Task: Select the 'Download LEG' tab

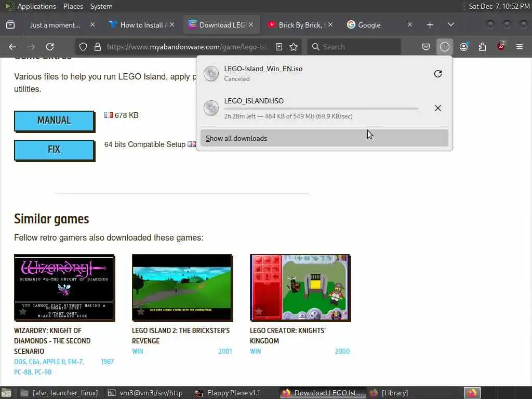Action: [x=222, y=25]
